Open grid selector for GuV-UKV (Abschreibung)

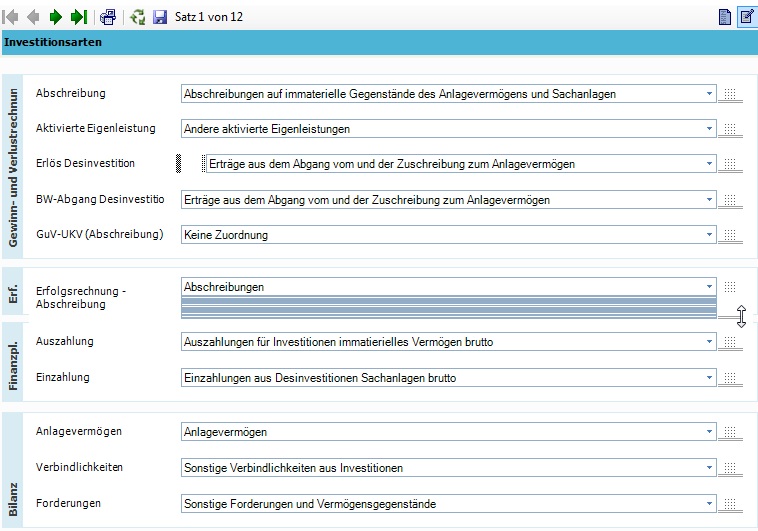[x=730, y=235]
